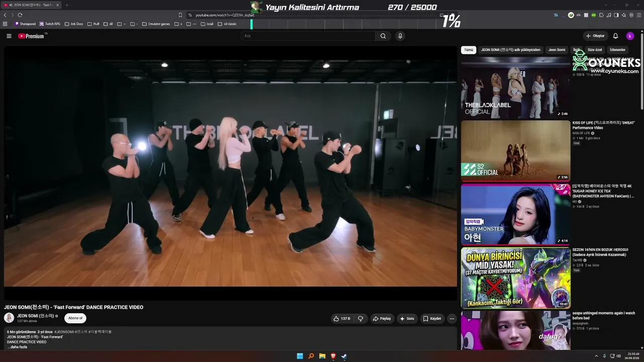Image resolution: width=644 pixels, height=362 pixels.
Task: Save video with Kaydet button
Action: click(432, 318)
